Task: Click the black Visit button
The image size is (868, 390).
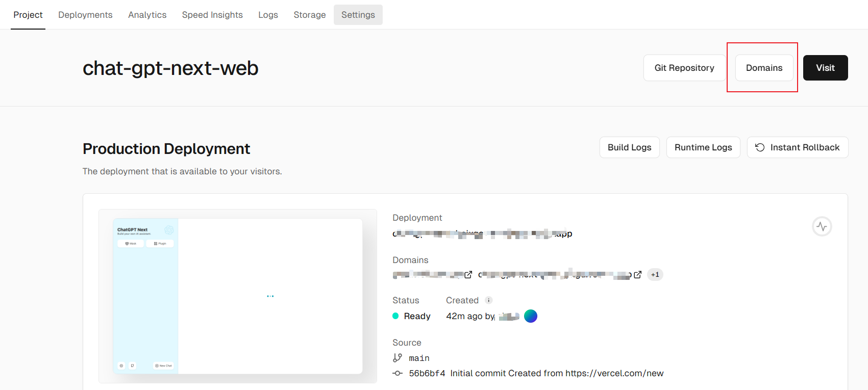Action: tap(825, 68)
